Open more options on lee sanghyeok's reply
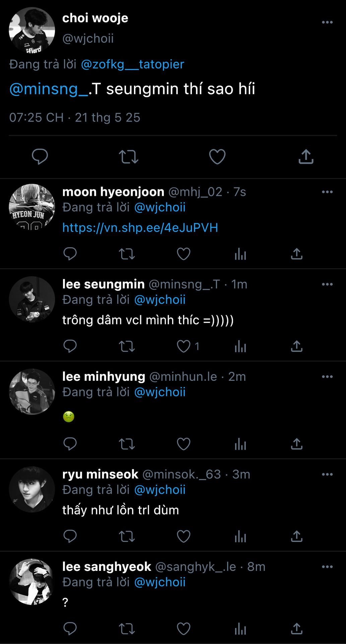Screen dimensions: 346x644 click(327, 567)
